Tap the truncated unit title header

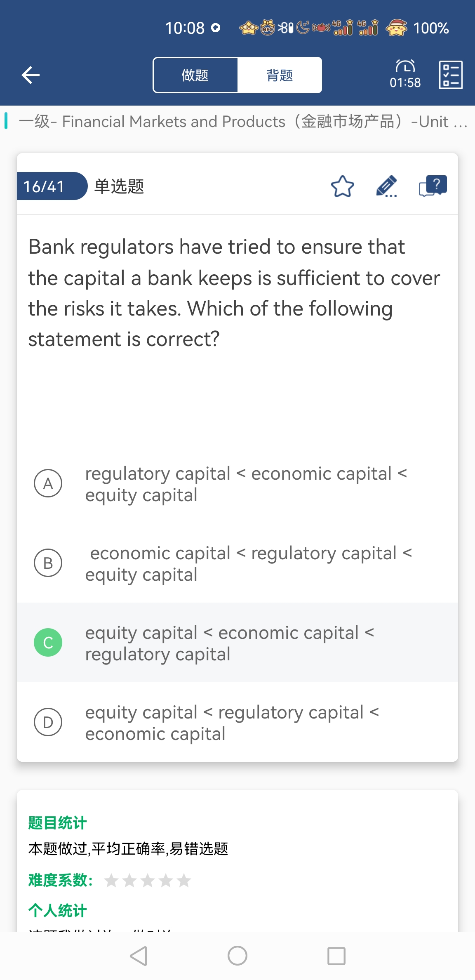coord(243,122)
